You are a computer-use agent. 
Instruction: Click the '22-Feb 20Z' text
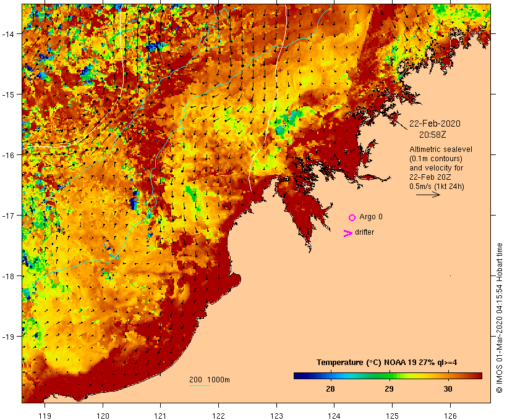tap(430, 177)
